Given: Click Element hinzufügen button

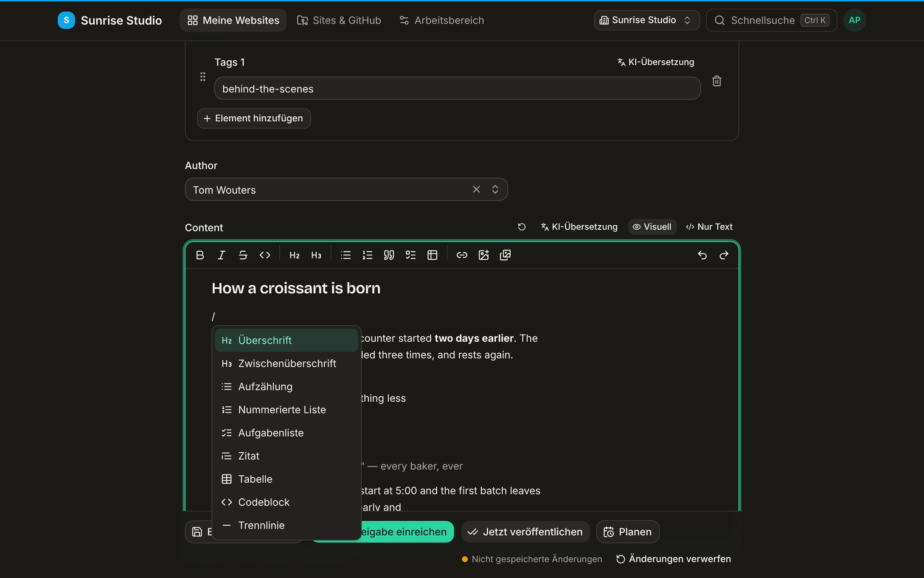Looking at the screenshot, I should [x=254, y=118].
